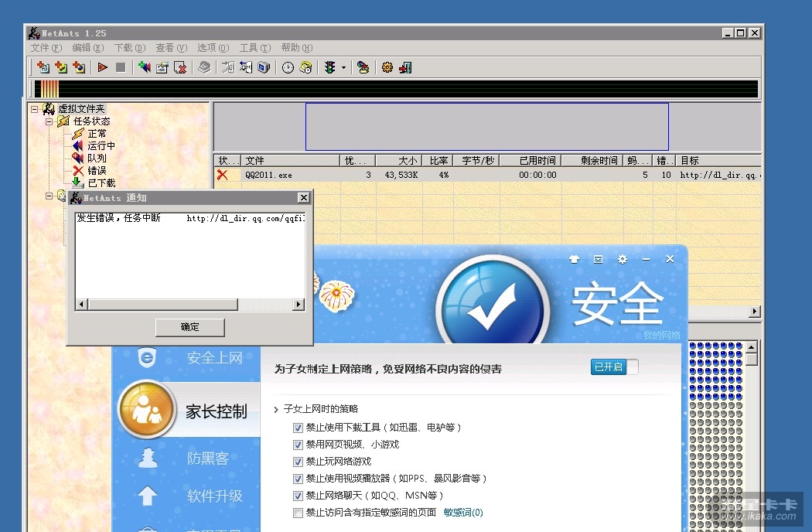Select the 正常 tree item
This screenshot has height=532, width=812.
tap(97, 134)
